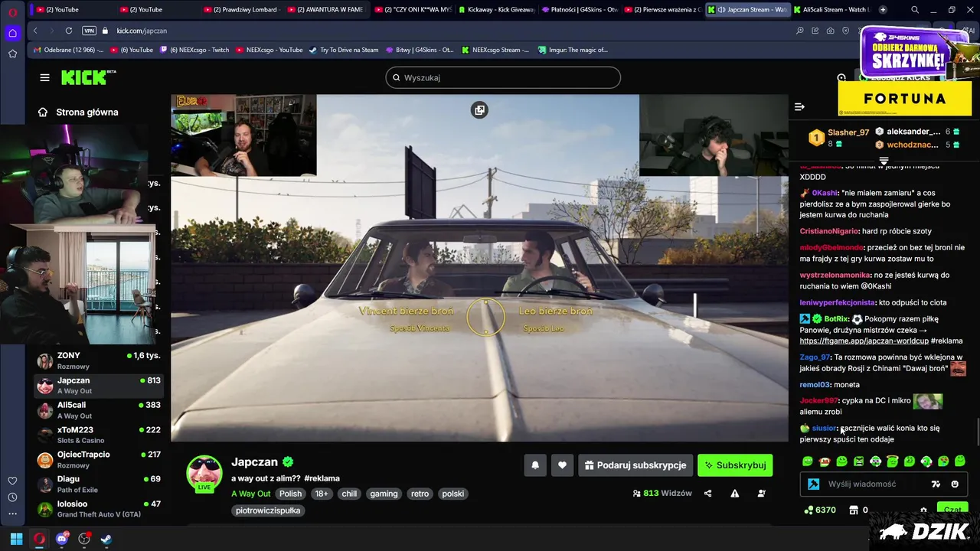980x551 pixels.
Task: Open the user list icon beside report
Action: tap(761, 494)
